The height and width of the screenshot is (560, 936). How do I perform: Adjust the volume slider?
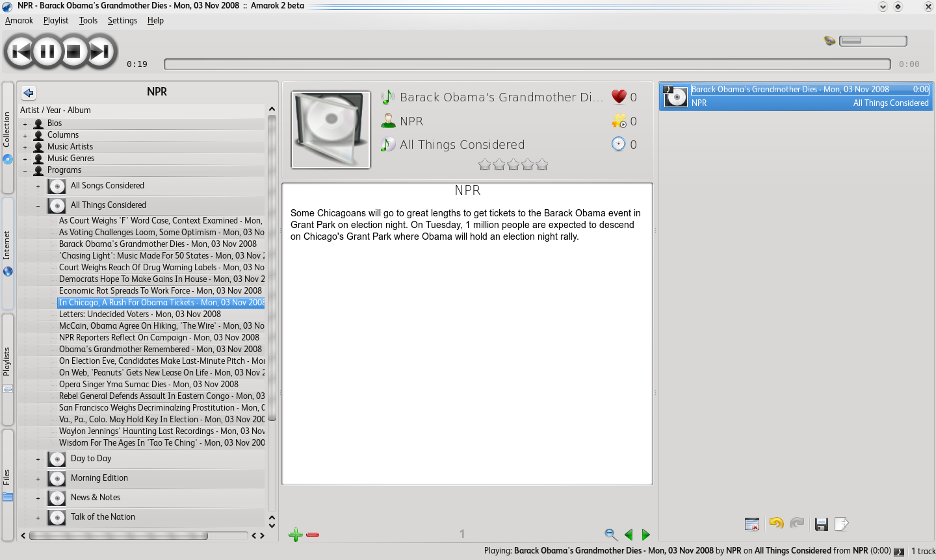(x=873, y=41)
